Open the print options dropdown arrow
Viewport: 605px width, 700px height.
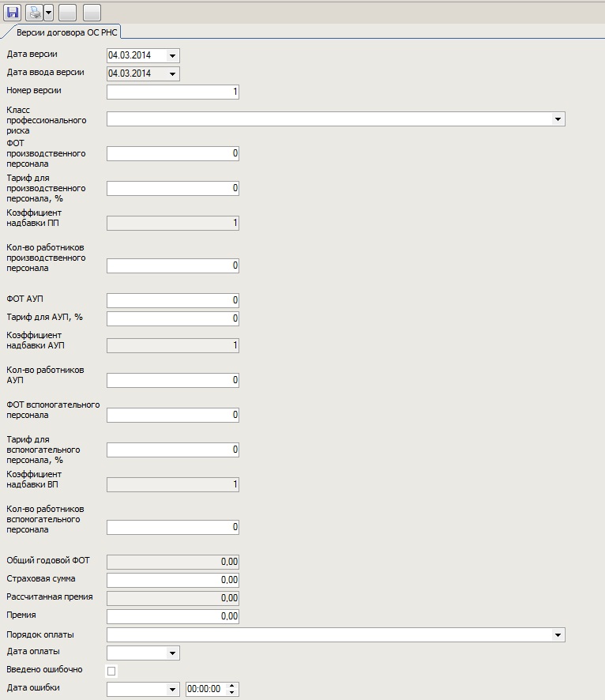click(48, 13)
